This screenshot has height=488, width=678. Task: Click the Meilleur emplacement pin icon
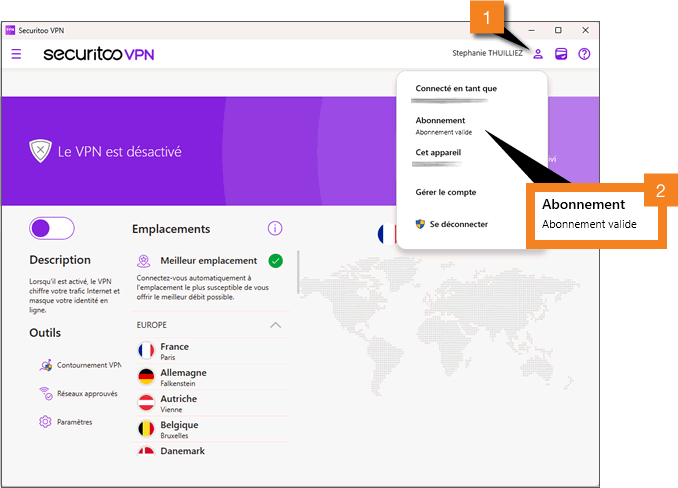pyautogui.click(x=144, y=261)
